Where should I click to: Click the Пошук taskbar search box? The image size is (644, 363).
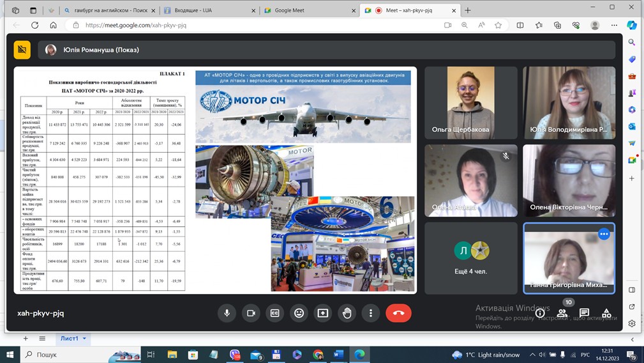(81, 354)
